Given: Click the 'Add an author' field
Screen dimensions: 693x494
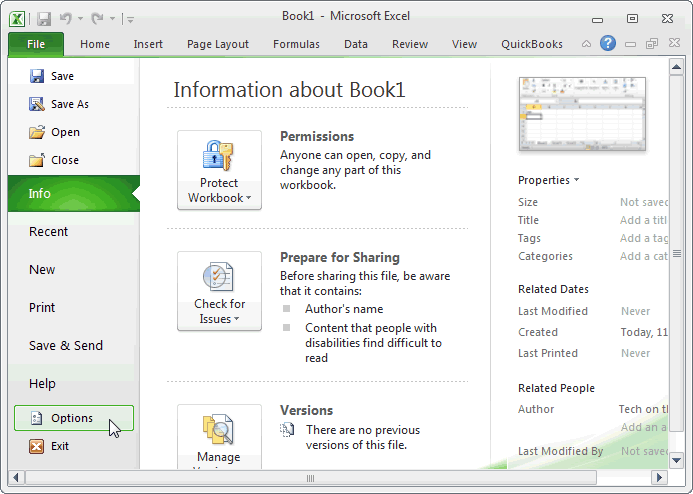Looking at the screenshot, I should point(644,427).
